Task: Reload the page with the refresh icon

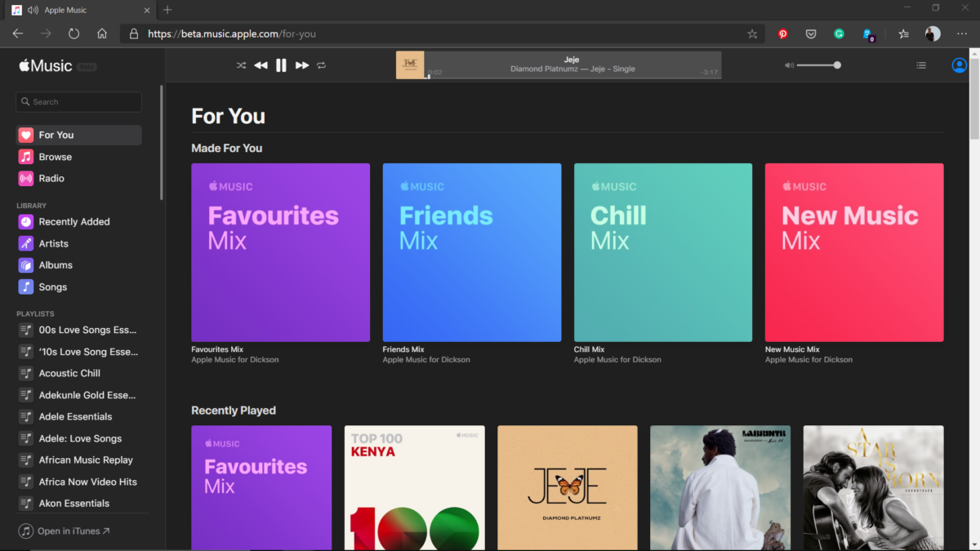Action: [73, 33]
